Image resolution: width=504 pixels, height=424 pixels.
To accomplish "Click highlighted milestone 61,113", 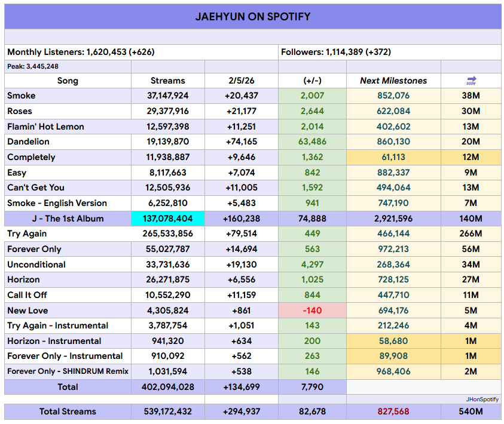I will click(393, 157).
